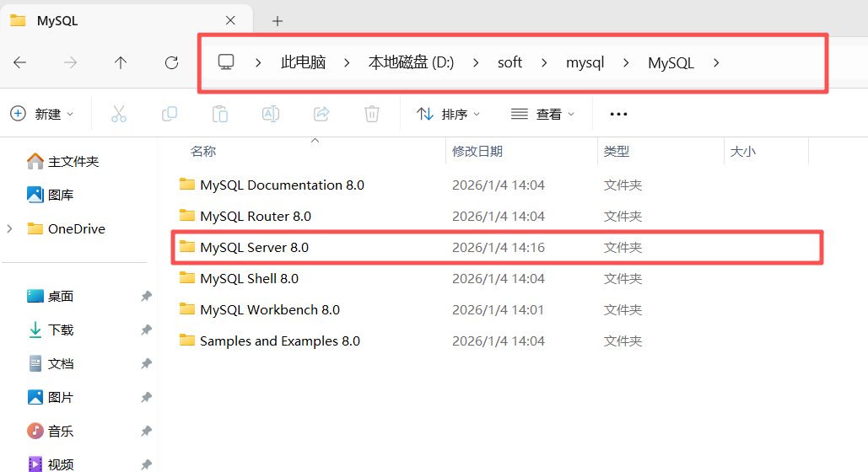Expand the chevron after mysql in the path
The width and height of the screenshot is (868, 472).
pyautogui.click(x=626, y=63)
